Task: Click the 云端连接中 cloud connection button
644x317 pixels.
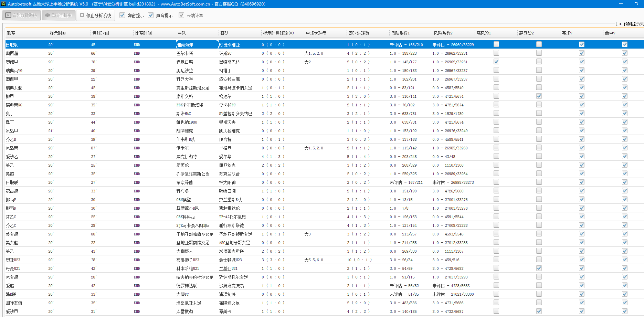Action: click(59, 15)
